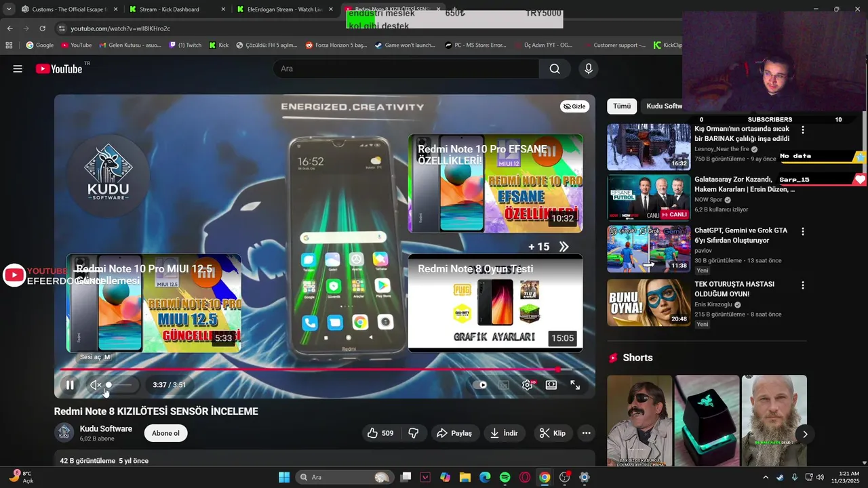This screenshot has height=488, width=868.
Task: Advance the Shorts shelf with next arrow
Action: pos(805,434)
